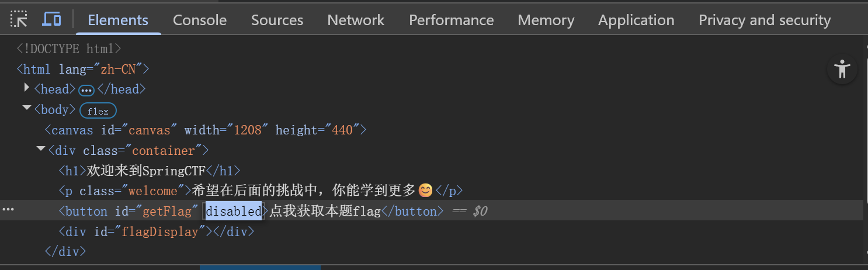
Task: Expand the head element node
Action: 27,89
